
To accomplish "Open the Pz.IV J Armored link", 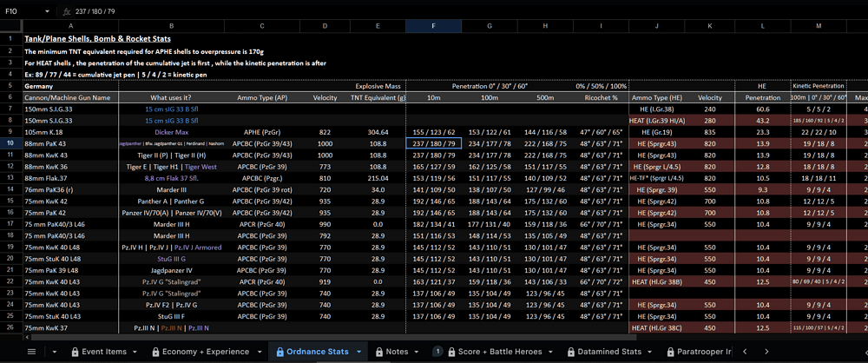I will 197,247.
